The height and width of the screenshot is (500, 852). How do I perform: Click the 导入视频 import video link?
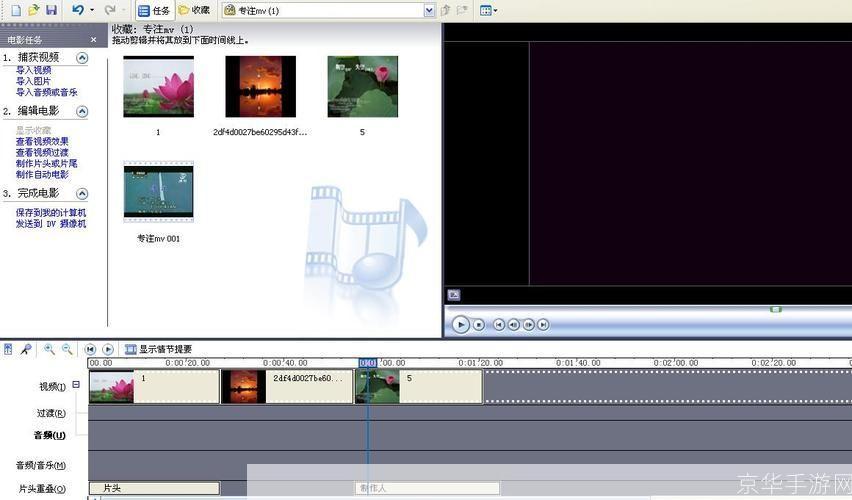[x=33, y=71]
